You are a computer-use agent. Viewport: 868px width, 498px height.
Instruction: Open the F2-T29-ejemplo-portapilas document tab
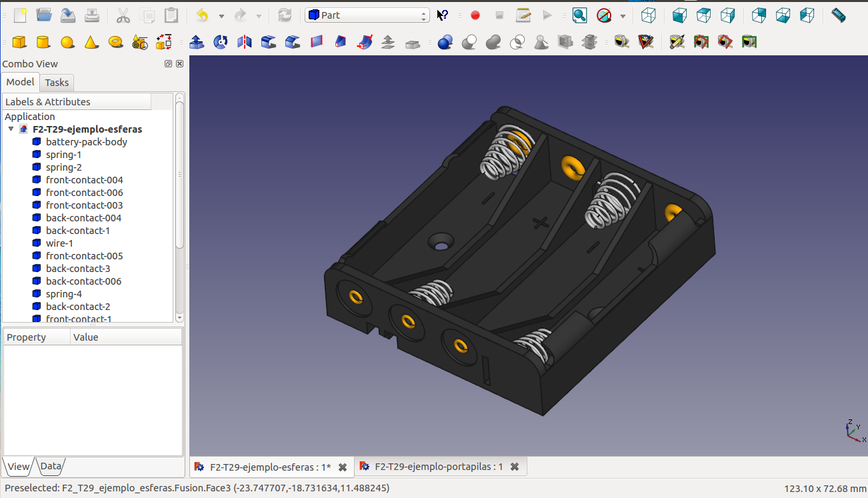point(439,467)
